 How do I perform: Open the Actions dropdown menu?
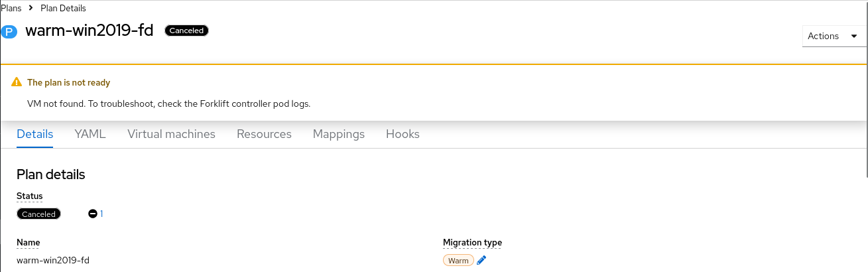[x=833, y=36]
